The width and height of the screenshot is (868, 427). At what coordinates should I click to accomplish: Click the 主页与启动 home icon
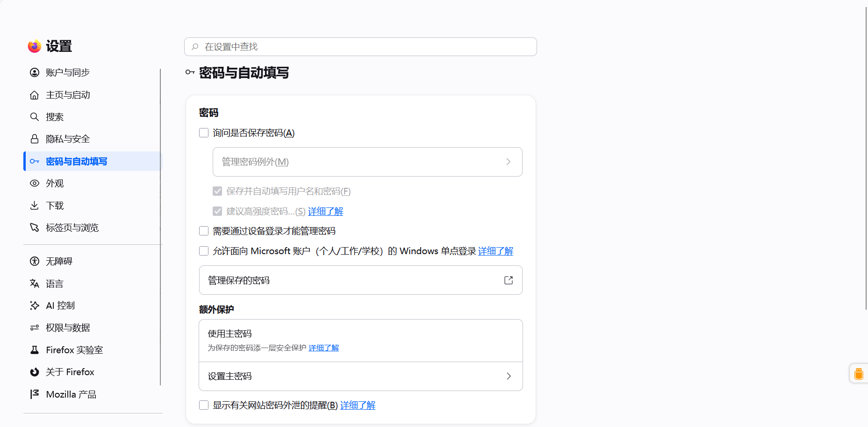pyautogui.click(x=35, y=95)
